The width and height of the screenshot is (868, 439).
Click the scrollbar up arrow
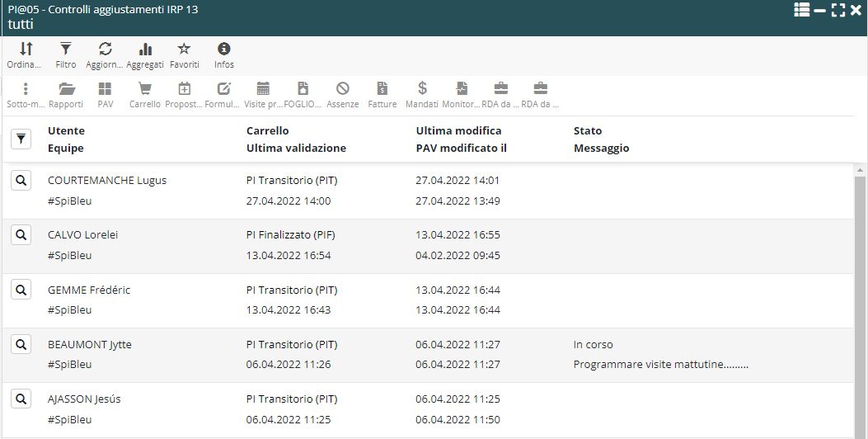861,169
